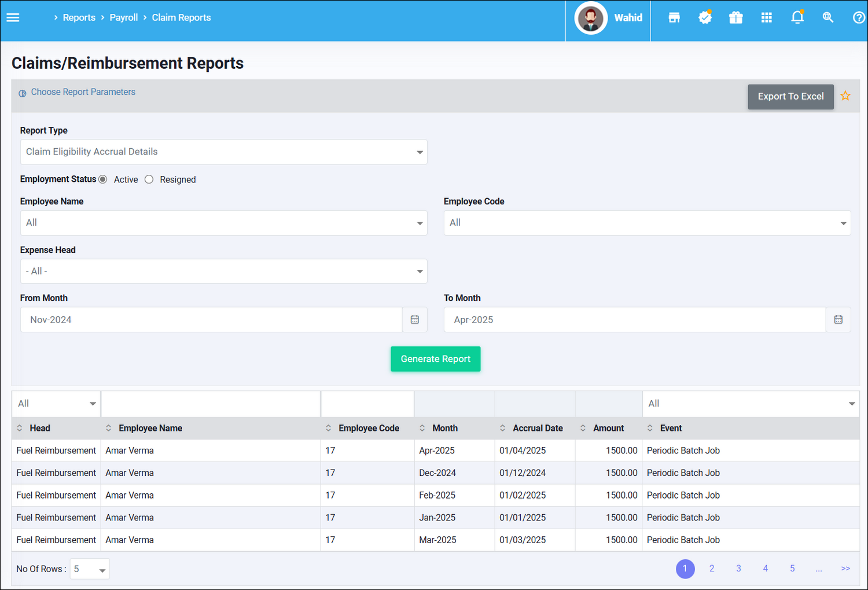The width and height of the screenshot is (868, 590).
Task: Change the No Of Rows dropdown
Action: pos(90,569)
